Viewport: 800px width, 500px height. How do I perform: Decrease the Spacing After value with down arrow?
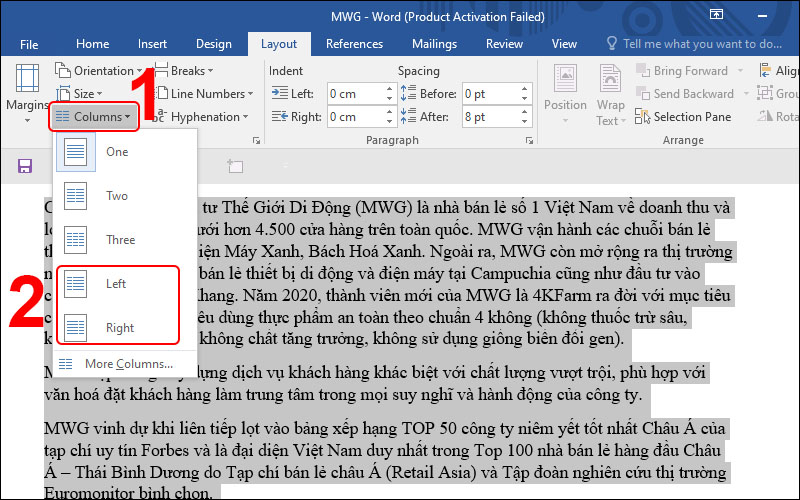click(524, 122)
